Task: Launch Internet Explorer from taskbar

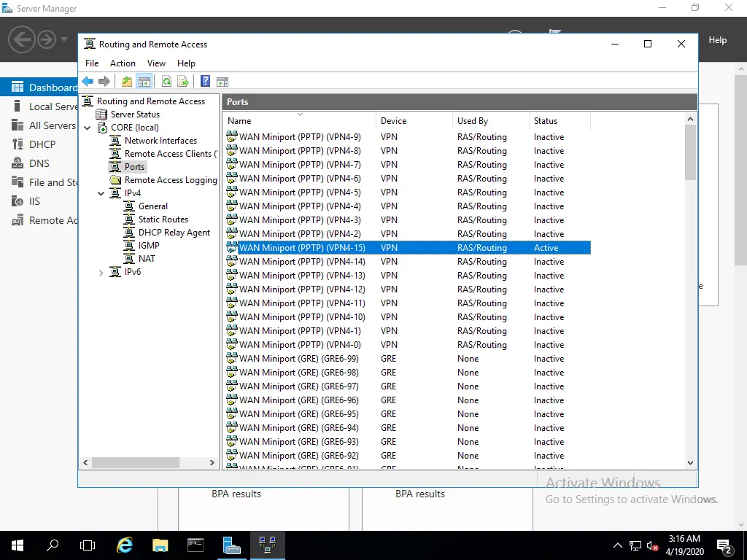Action: click(125, 545)
